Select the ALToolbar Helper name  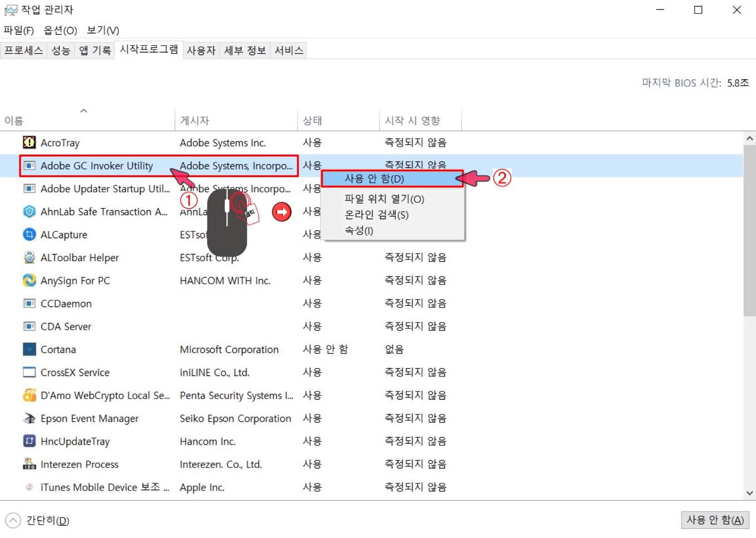click(79, 257)
